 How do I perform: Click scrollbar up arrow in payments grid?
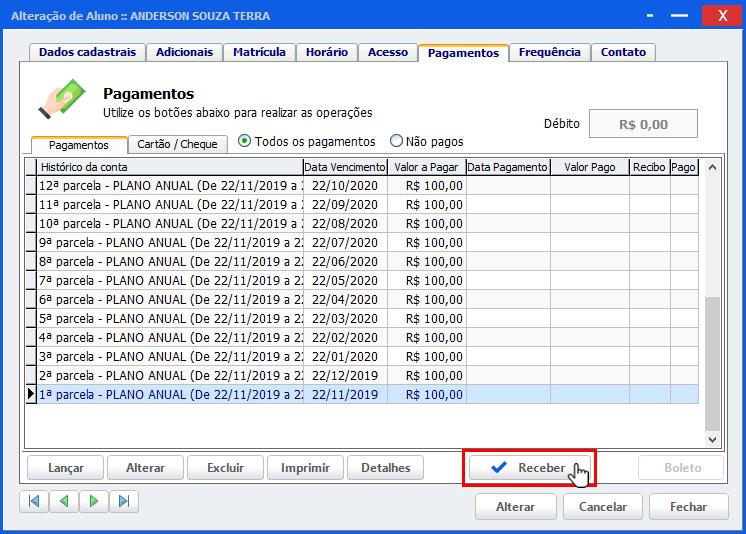click(712, 167)
